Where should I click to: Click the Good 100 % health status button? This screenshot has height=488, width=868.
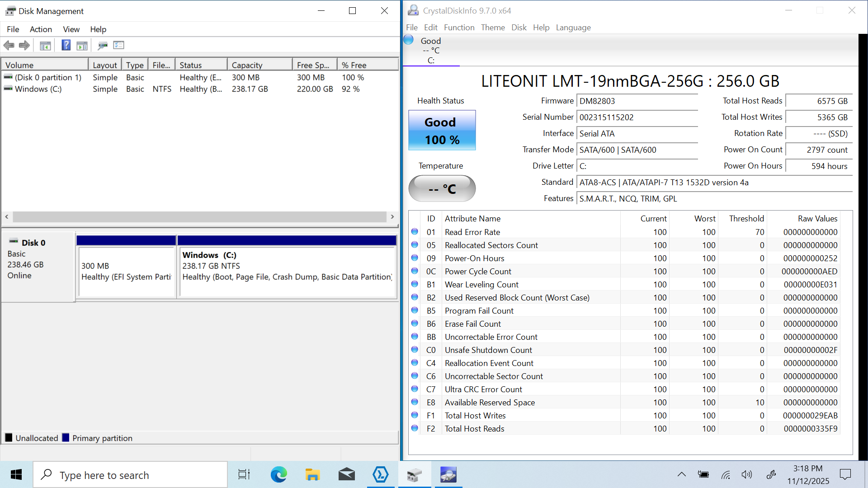coord(442,131)
